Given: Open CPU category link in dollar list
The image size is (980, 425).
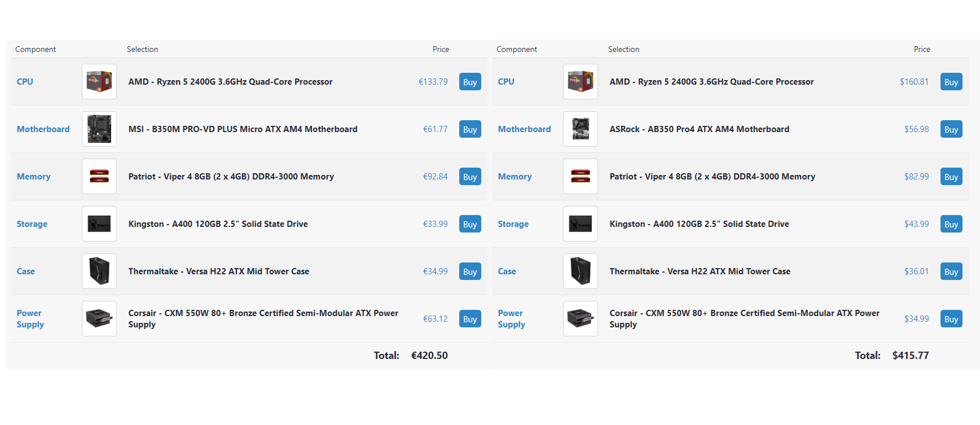Looking at the screenshot, I should [506, 82].
